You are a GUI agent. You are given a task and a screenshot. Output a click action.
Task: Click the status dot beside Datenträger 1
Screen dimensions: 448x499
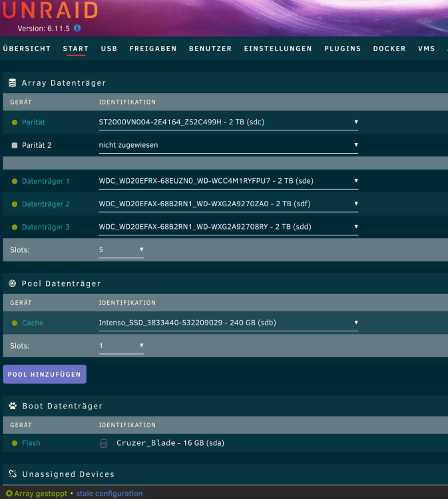(x=15, y=181)
